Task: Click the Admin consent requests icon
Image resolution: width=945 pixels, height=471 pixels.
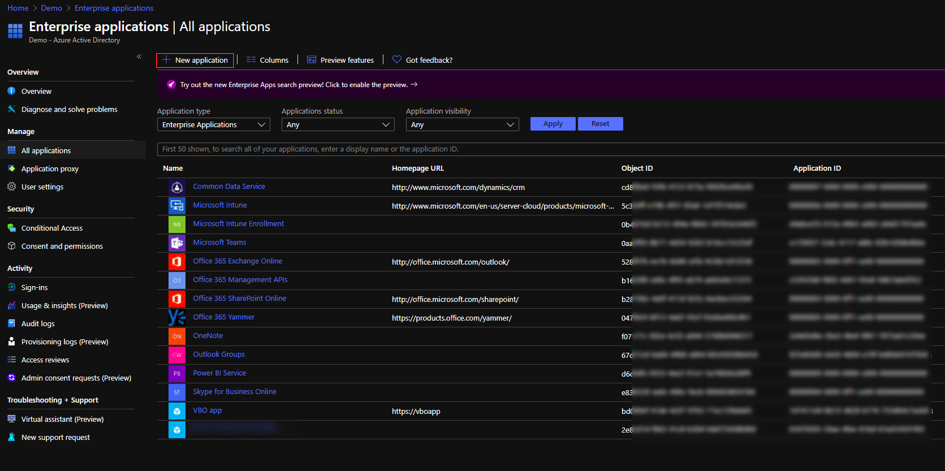Action: click(x=11, y=378)
